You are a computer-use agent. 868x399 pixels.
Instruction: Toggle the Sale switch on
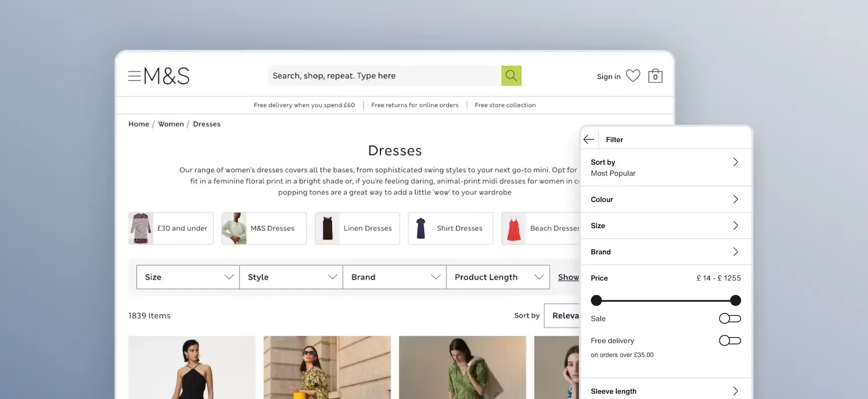tap(729, 319)
